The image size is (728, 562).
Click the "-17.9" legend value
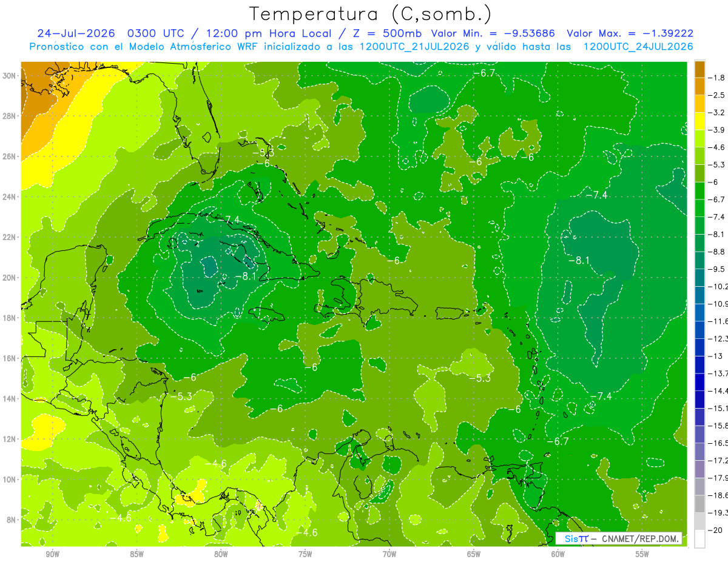[x=719, y=478]
